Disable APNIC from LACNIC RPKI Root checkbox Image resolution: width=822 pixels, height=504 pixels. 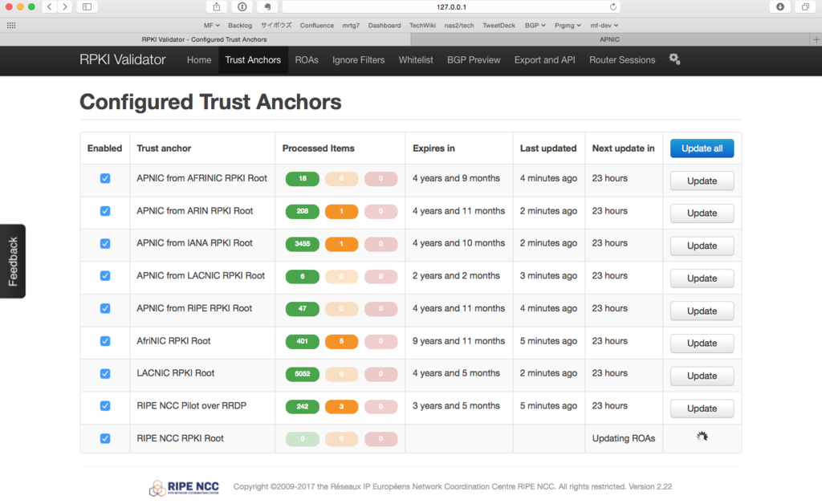(105, 275)
